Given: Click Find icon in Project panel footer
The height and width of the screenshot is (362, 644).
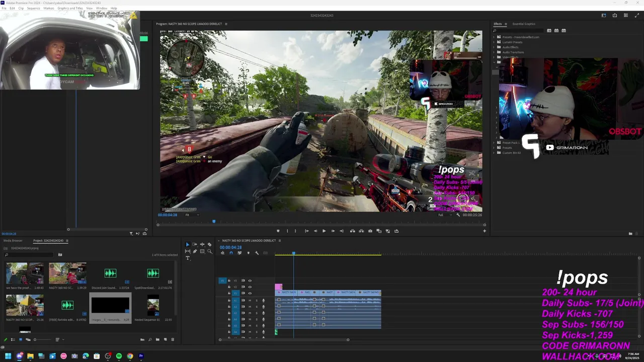Looking at the screenshot, I should click(x=150, y=339).
